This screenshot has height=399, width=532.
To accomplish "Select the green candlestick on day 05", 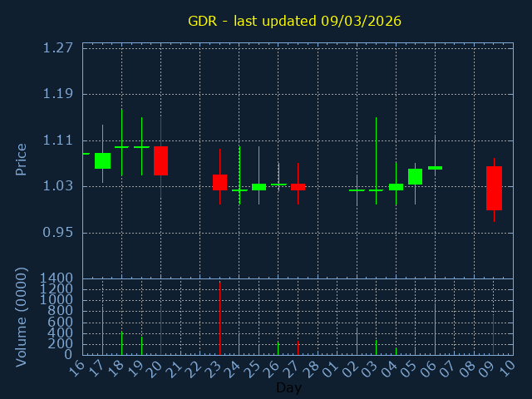I will point(415,176).
